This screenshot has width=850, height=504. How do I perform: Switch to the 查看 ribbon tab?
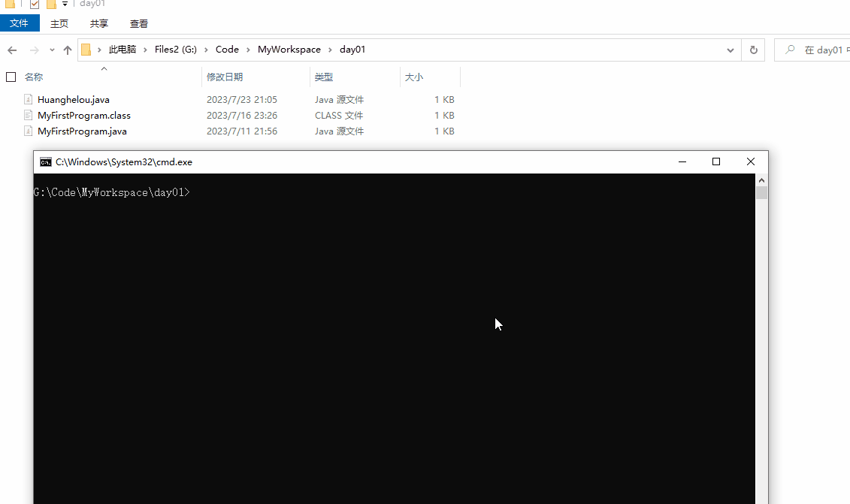pos(139,24)
